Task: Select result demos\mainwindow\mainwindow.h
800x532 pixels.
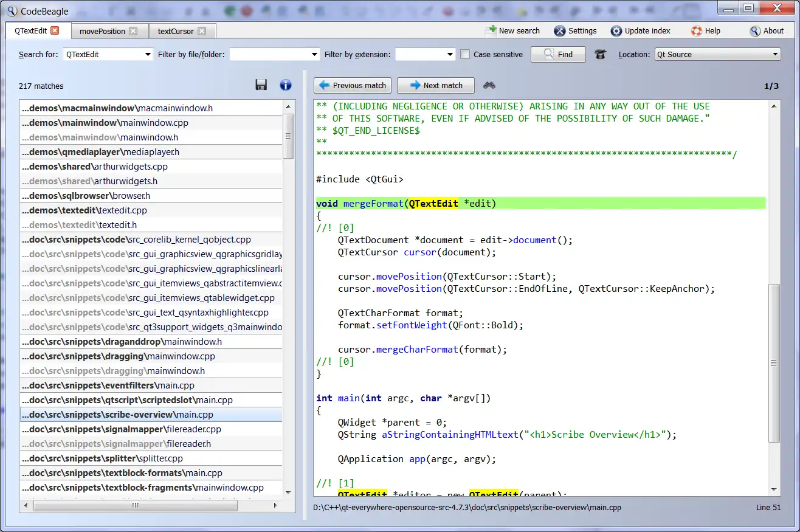Action: coord(151,137)
